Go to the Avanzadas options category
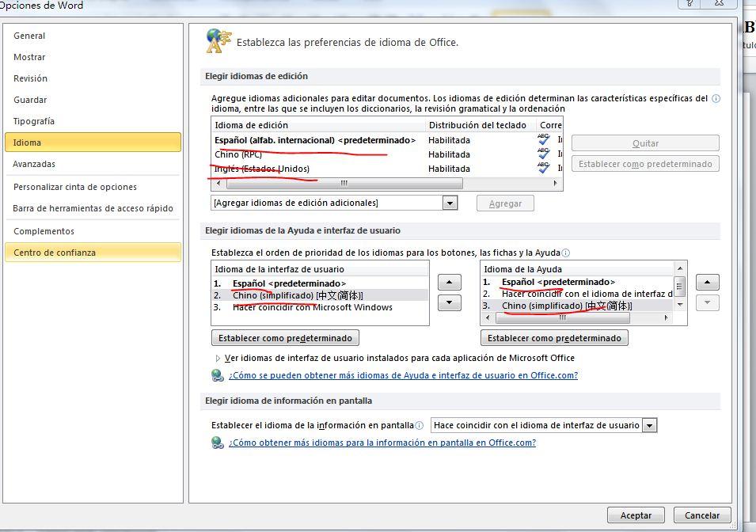 pyautogui.click(x=34, y=164)
